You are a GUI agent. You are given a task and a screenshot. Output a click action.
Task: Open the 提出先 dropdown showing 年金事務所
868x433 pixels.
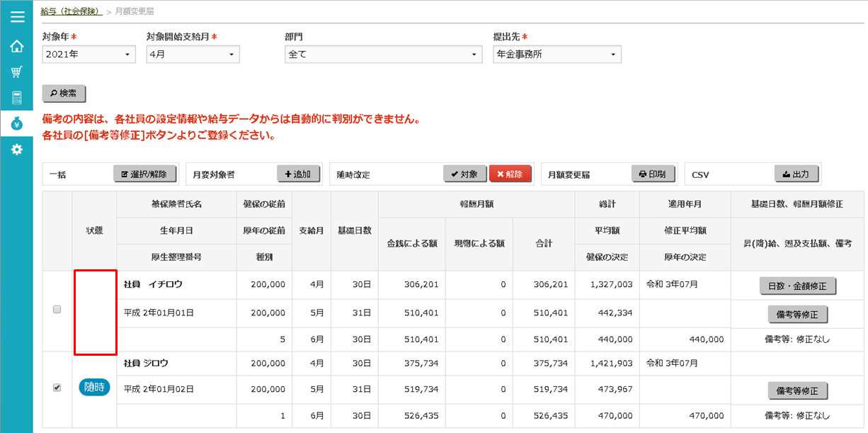pos(556,55)
